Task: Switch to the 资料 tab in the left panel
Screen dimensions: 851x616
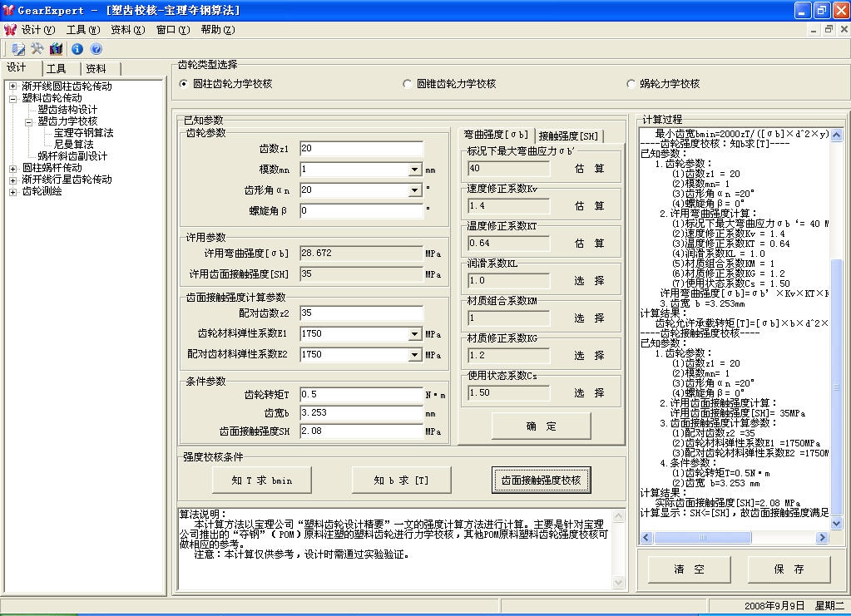Action: 101,69
